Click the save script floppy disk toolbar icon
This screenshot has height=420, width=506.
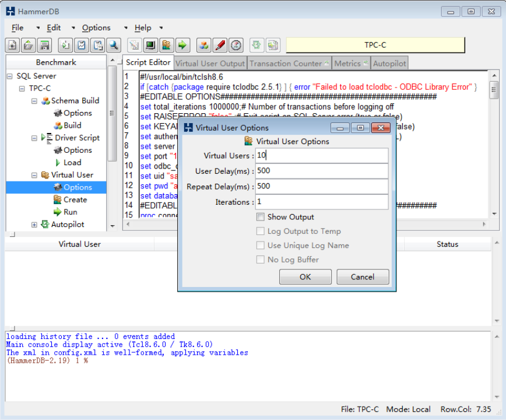(x=44, y=45)
